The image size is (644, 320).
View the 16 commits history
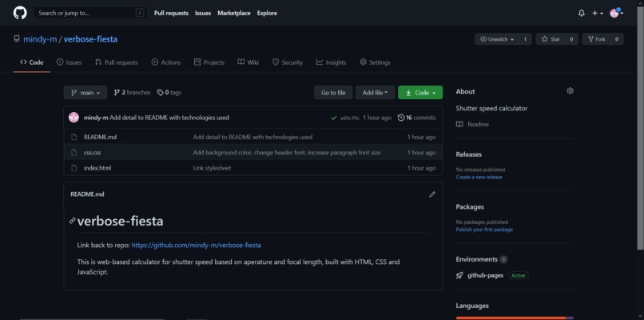coord(417,118)
